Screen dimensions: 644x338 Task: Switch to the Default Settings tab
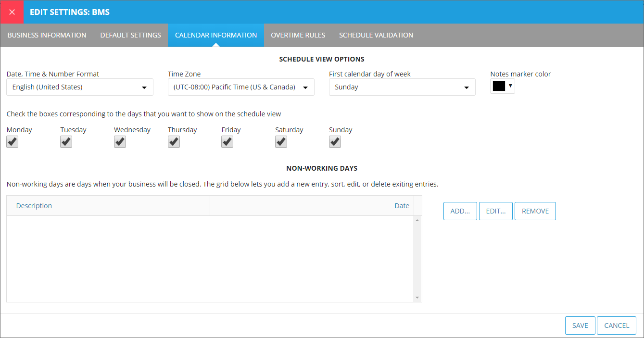point(130,35)
